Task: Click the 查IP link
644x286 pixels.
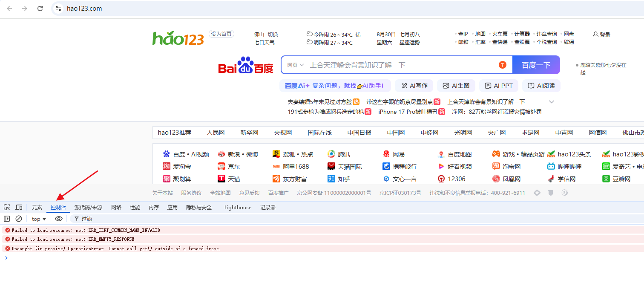Action: [463, 34]
